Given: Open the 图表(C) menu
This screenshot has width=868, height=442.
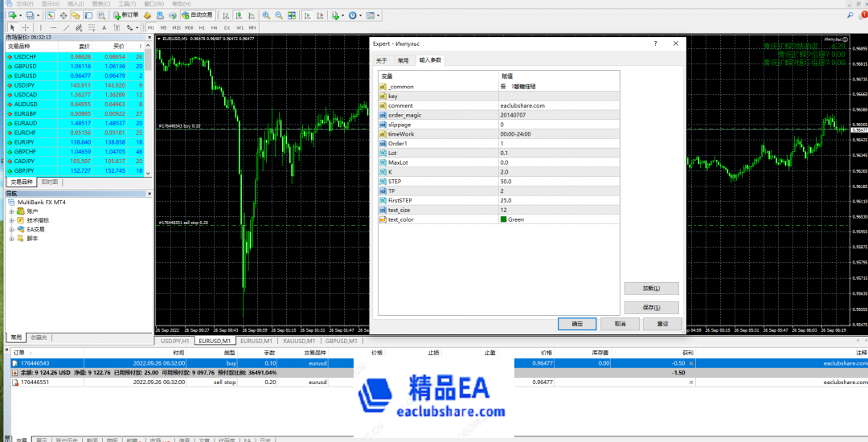Looking at the screenshot, I should click(x=100, y=4).
